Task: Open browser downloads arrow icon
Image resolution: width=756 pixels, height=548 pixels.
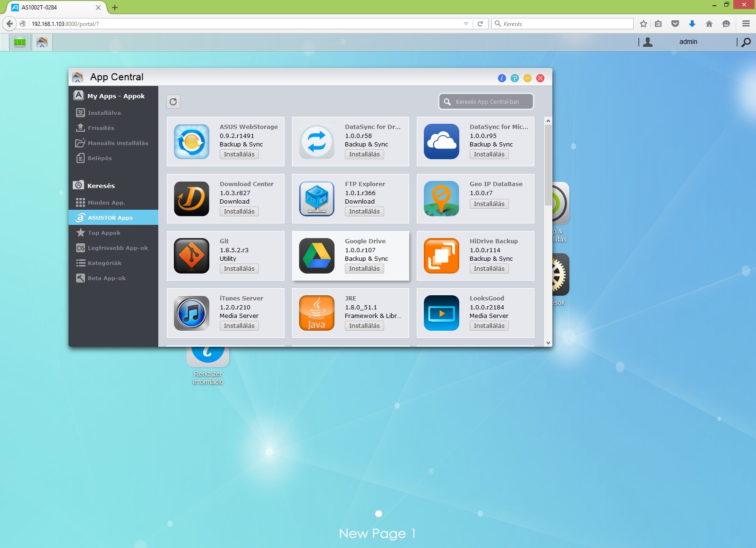Action: tap(692, 24)
